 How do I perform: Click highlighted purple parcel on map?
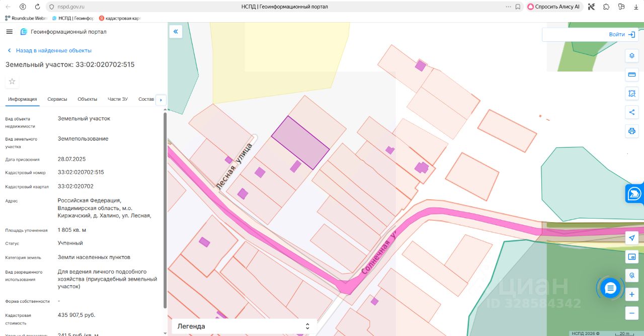point(300,143)
